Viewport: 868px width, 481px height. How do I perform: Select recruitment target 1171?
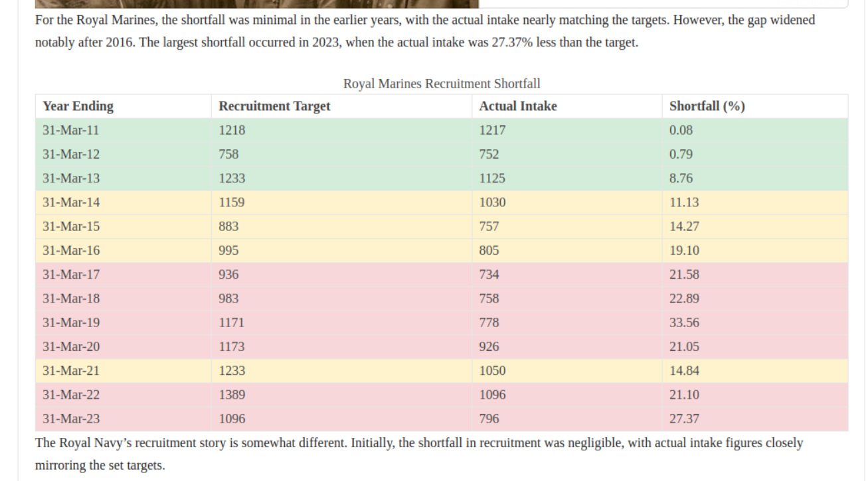[342, 322]
